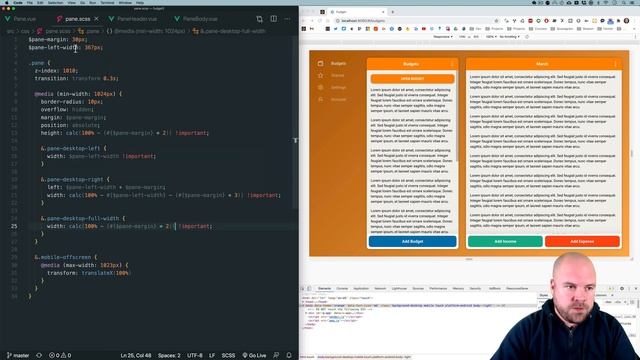Click the feedback icon in the status bar
Screen dimensions: 640x360
point(276,356)
